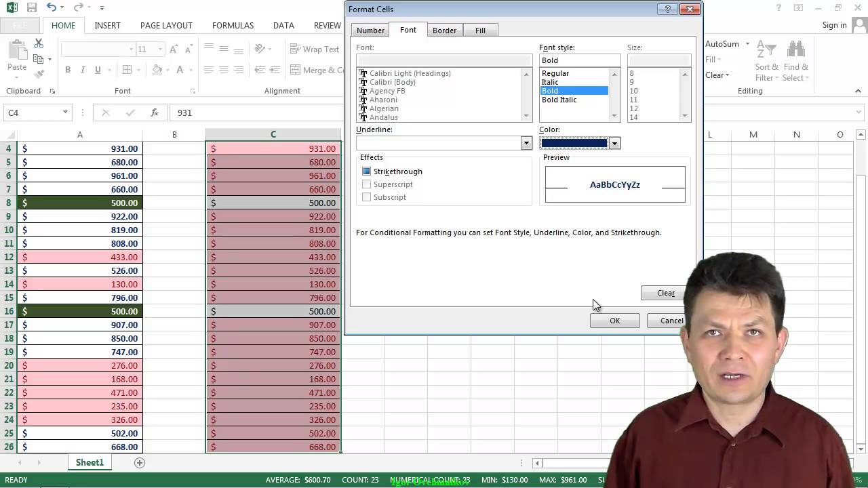Open the Border tab in Format Cells
The height and width of the screenshot is (488, 868).
pyautogui.click(x=444, y=30)
